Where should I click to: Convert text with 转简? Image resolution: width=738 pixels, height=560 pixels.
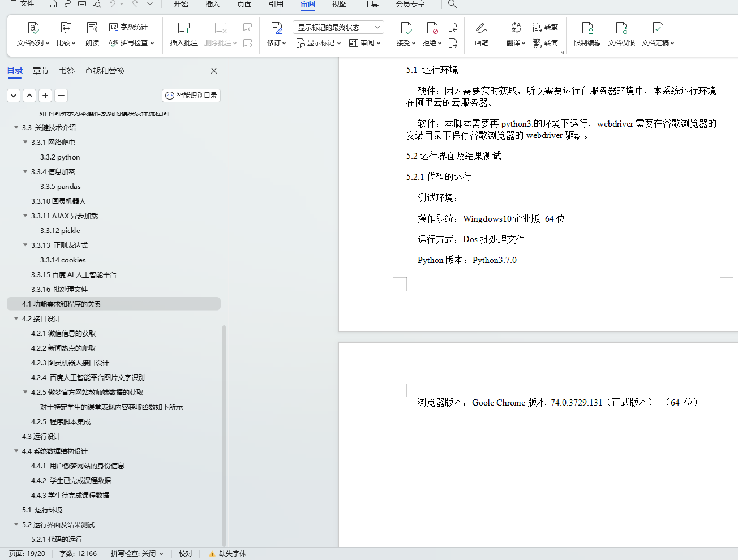pos(545,43)
